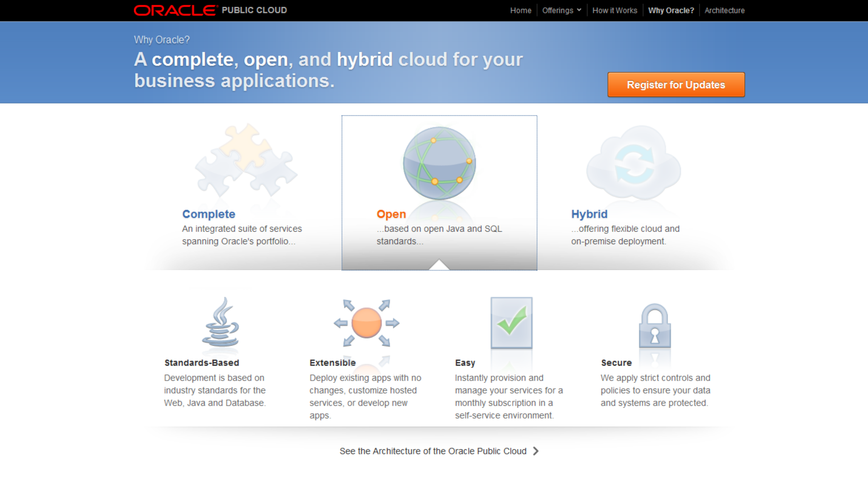The width and height of the screenshot is (868, 488).
Task: Select the Complete heading tab
Action: coord(208,214)
